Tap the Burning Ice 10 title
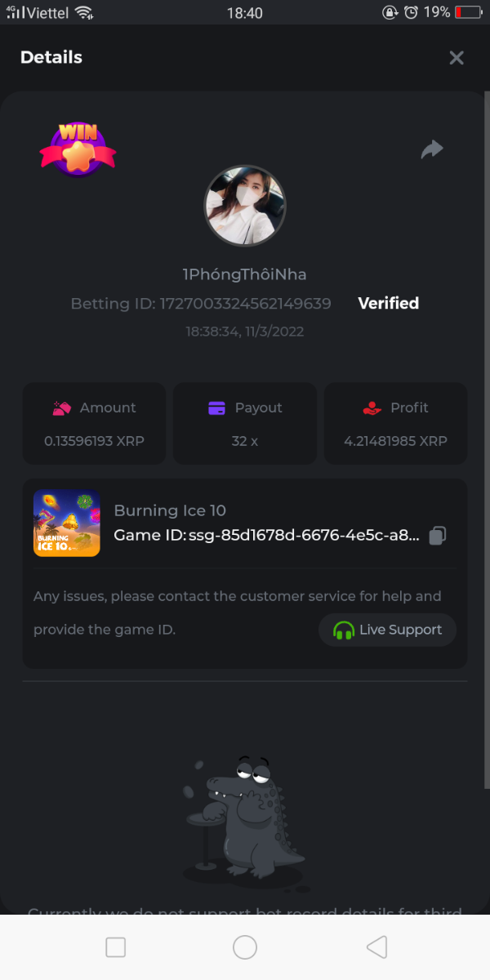This screenshot has height=980, width=490. [170, 510]
